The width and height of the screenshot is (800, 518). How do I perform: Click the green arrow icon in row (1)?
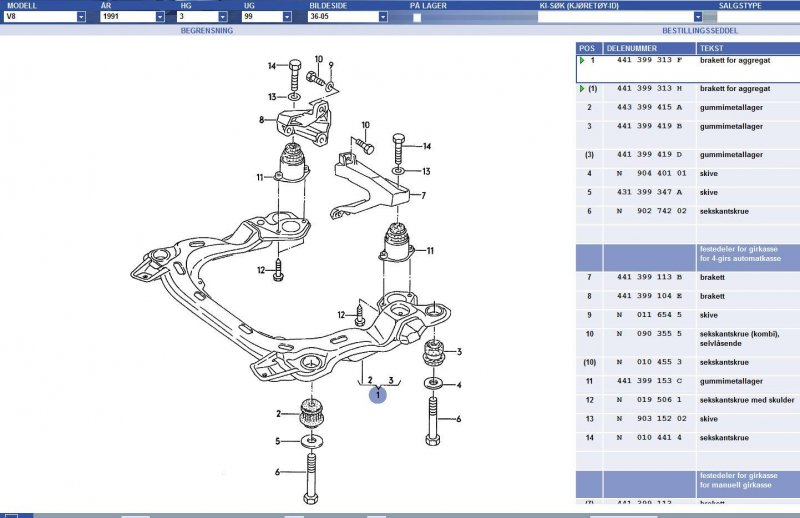[x=581, y=89]
